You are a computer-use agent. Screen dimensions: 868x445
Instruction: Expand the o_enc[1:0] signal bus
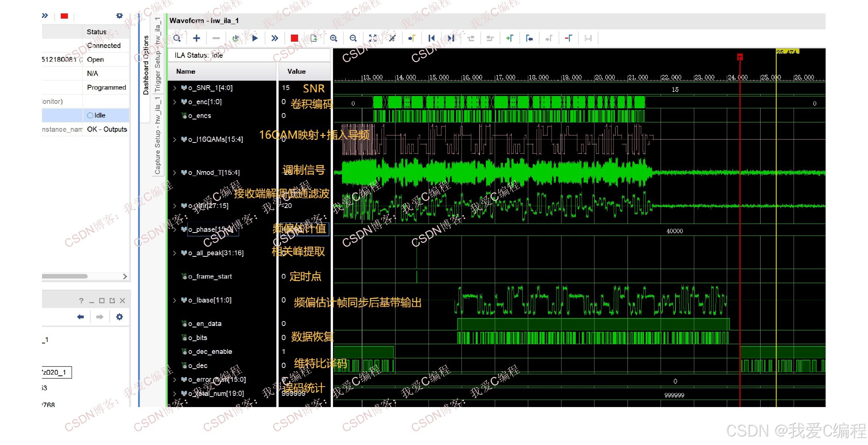tap(174, 102)
